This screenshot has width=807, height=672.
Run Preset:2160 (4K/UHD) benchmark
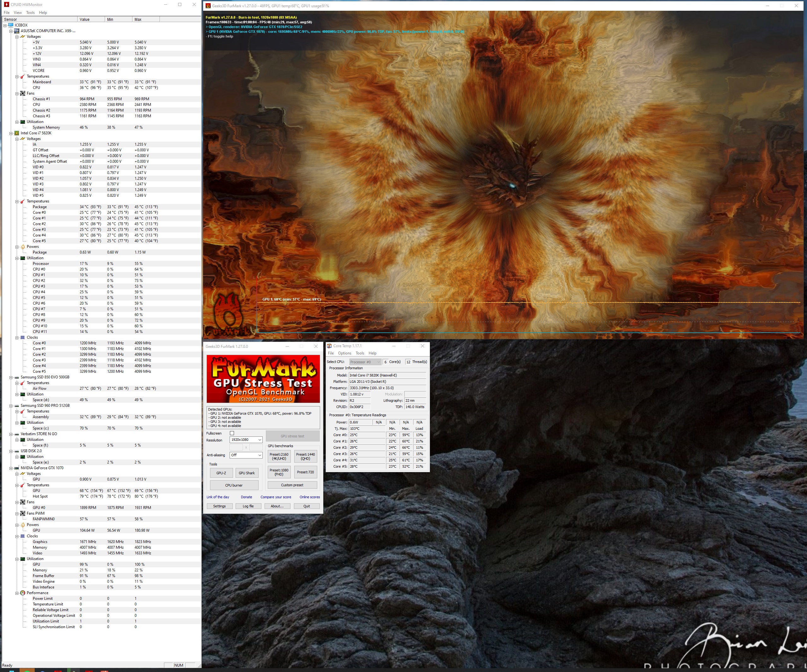tap(279, 456)
